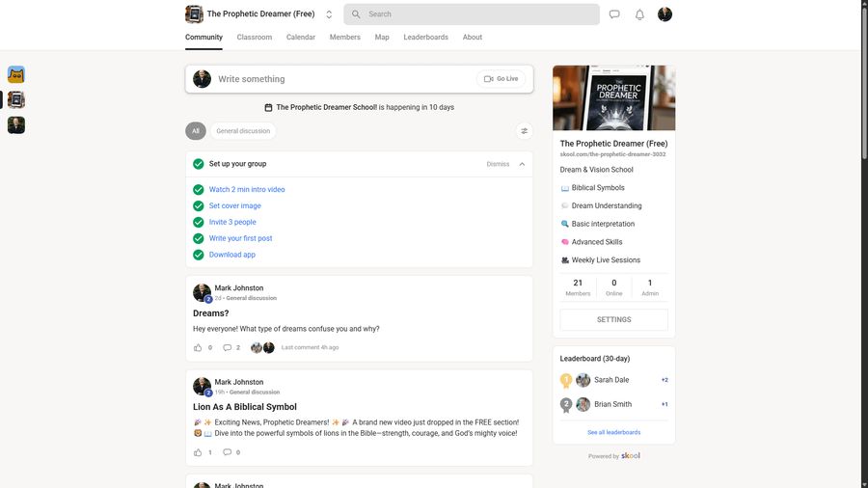Open comments on the Dreams? post

pyautogui.click(x=227, y=347)
